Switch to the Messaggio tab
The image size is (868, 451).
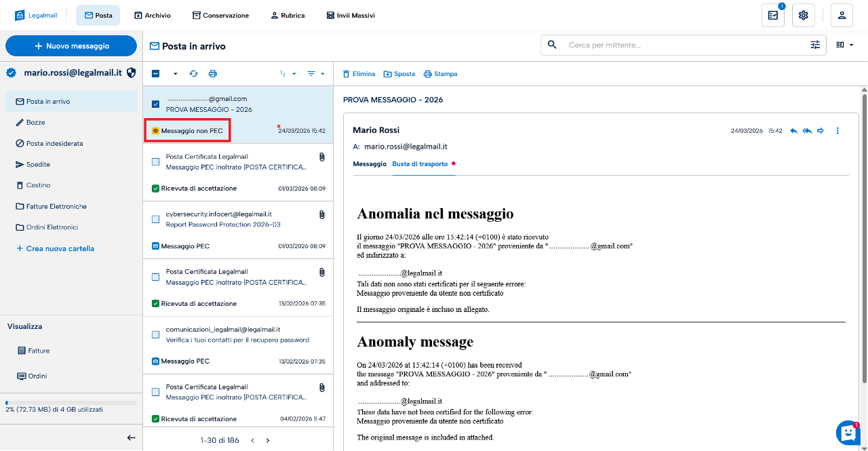370,164
